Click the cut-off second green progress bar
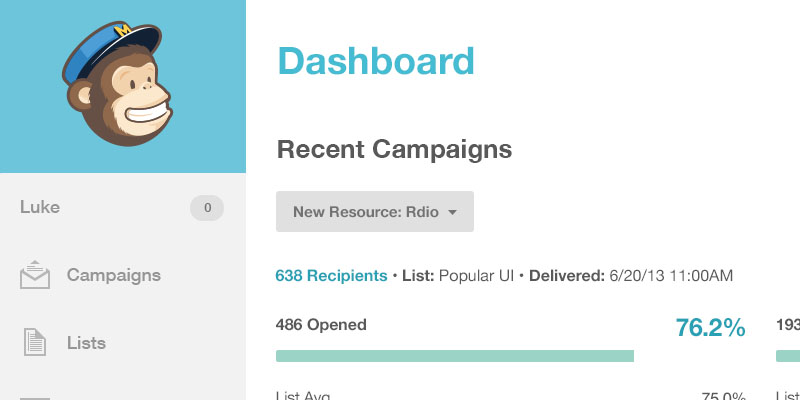 [x=789, y=356]
